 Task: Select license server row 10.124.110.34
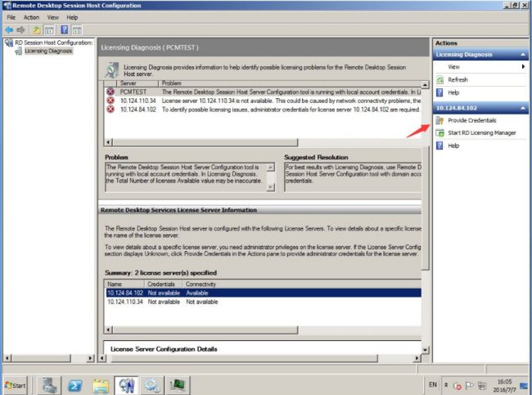264,302
